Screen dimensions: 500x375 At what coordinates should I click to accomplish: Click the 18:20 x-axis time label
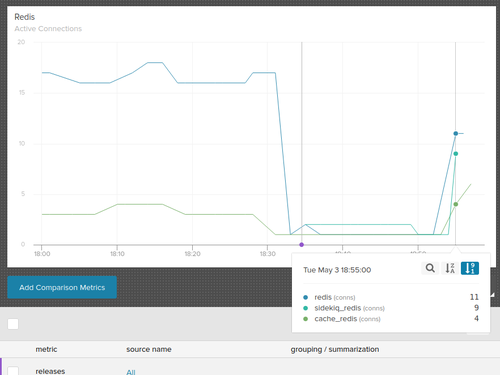tap(193, 254)
